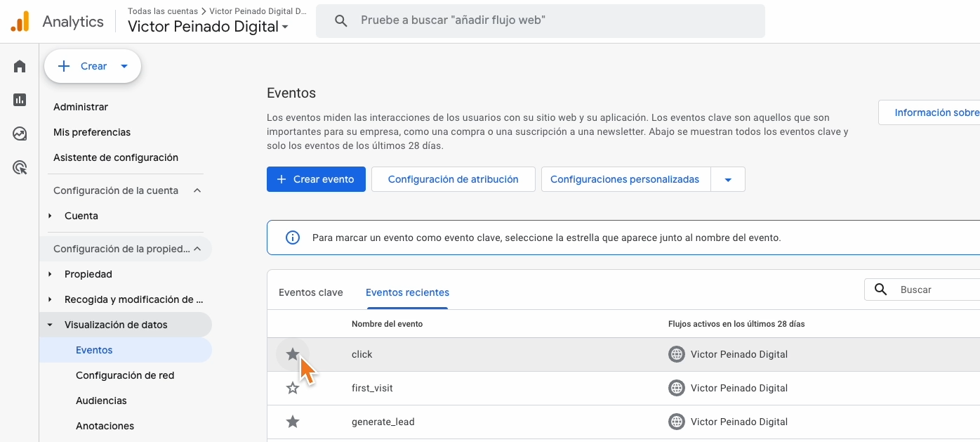Click the info icon in the blue banner
The height and width of the screenshot is (442, 980).
[x=293, y=238]
